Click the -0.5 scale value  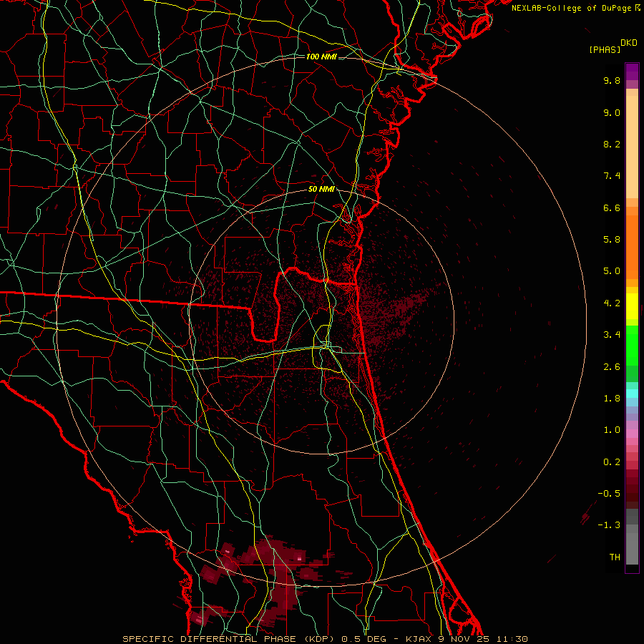coord(609,494)
